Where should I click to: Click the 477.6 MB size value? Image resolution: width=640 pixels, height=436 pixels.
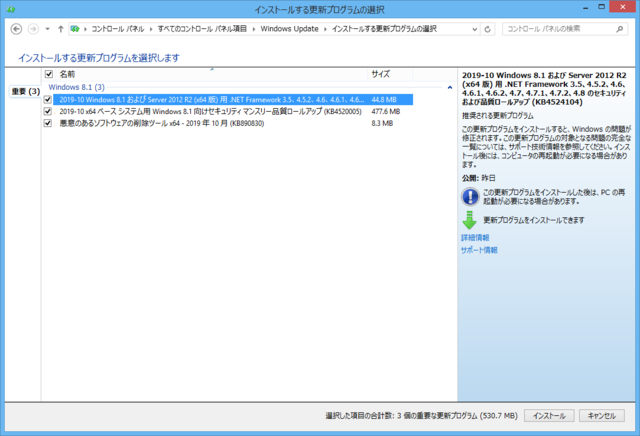point(386,111)
